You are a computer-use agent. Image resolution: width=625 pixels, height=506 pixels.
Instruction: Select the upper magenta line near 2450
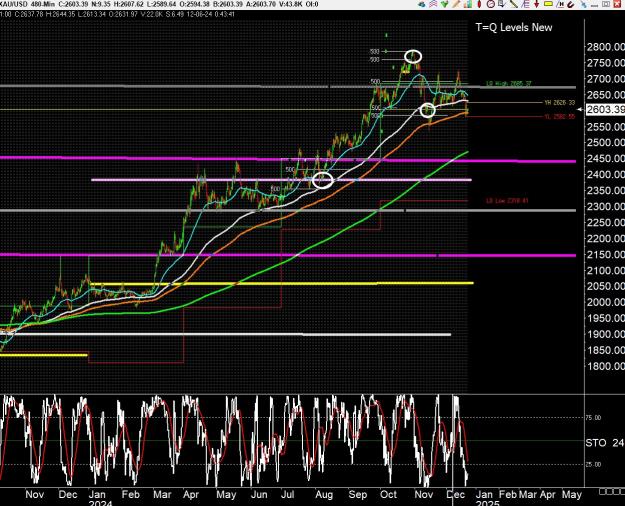coord(288,159)
